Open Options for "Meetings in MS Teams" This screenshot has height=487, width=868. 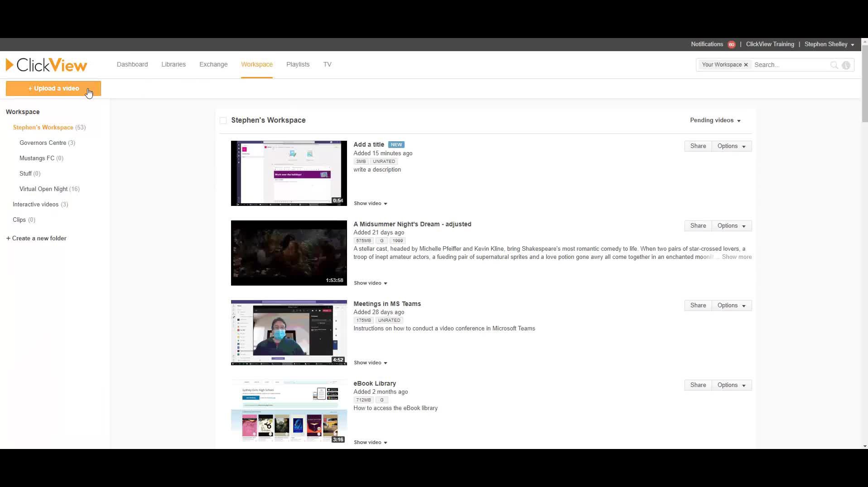click(731, 305)
